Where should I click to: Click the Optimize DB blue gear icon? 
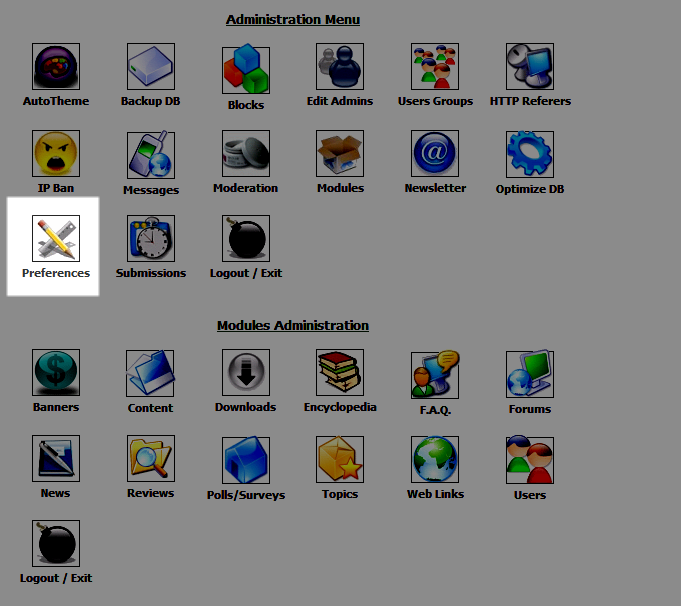tap(530, 154)
